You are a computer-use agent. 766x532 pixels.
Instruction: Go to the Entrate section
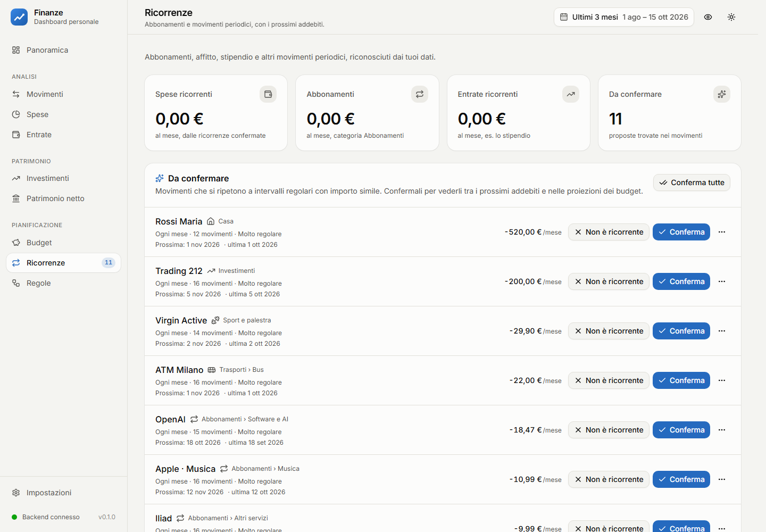click(x=63, y=135)
